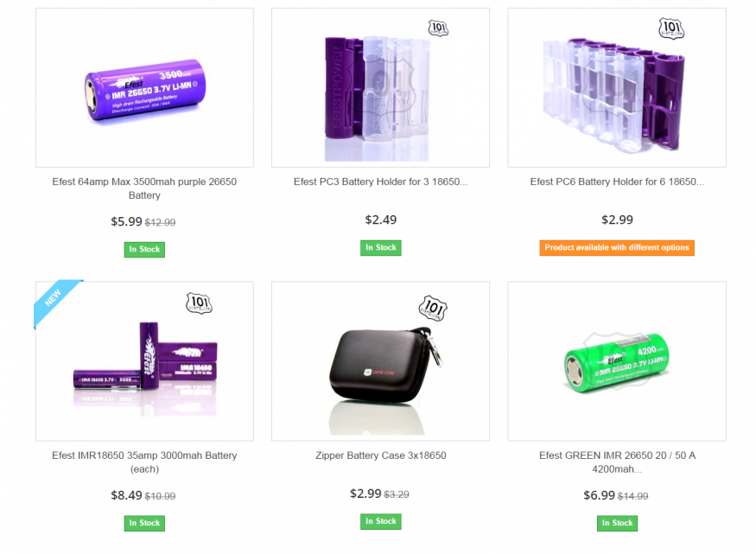Open the Efest PC6 battery holder image

click(x=617, y=88)
